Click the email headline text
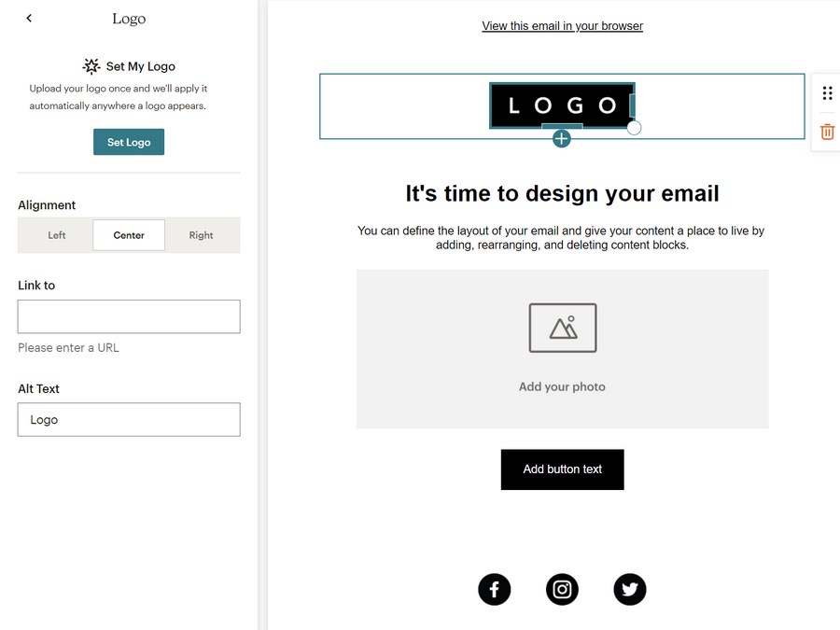840x630 pixels. point(562,193)
